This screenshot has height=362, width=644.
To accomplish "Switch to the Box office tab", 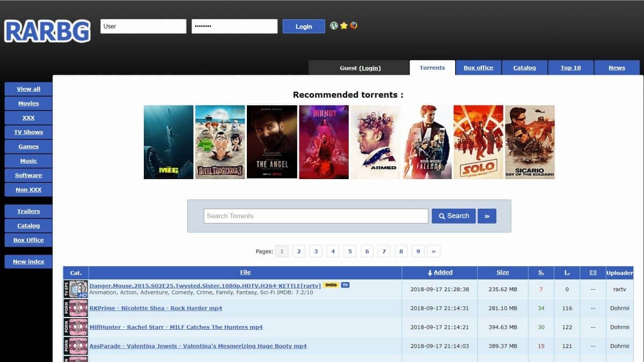I will click(478, 68).
